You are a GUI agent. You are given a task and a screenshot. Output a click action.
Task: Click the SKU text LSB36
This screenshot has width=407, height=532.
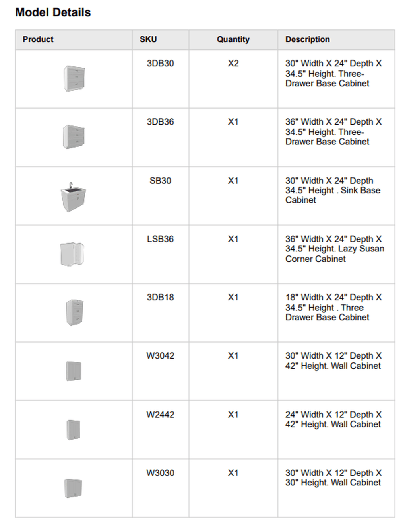160,239
